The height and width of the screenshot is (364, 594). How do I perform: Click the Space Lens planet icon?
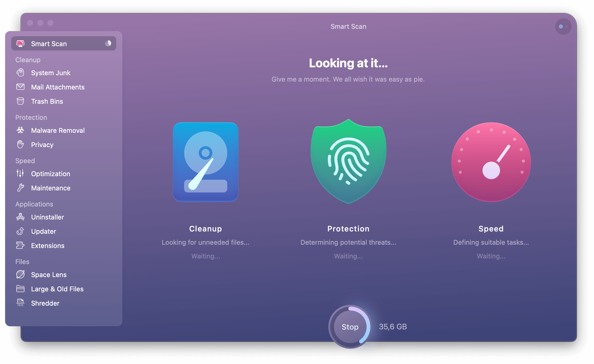coord(20,275)
